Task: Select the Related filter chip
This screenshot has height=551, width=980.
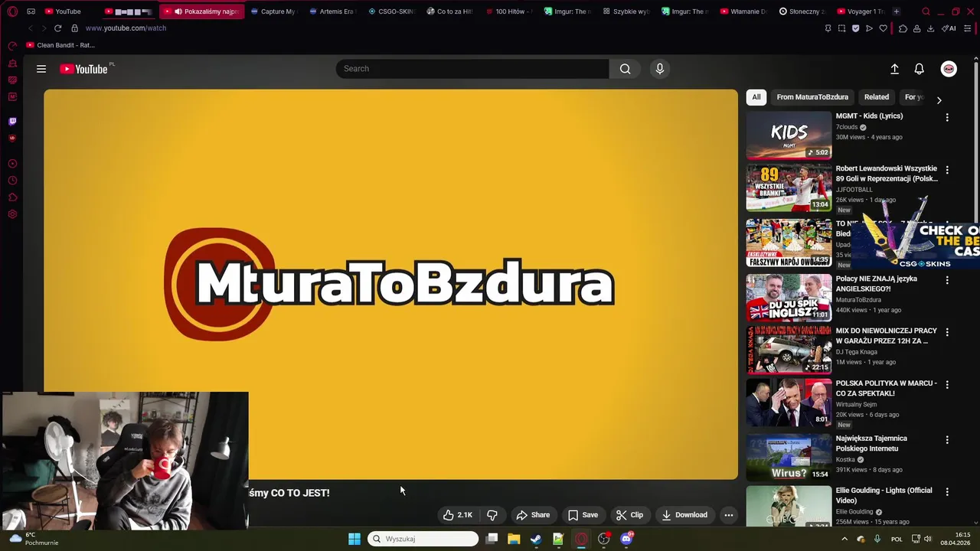Action: tap(877, 97)
